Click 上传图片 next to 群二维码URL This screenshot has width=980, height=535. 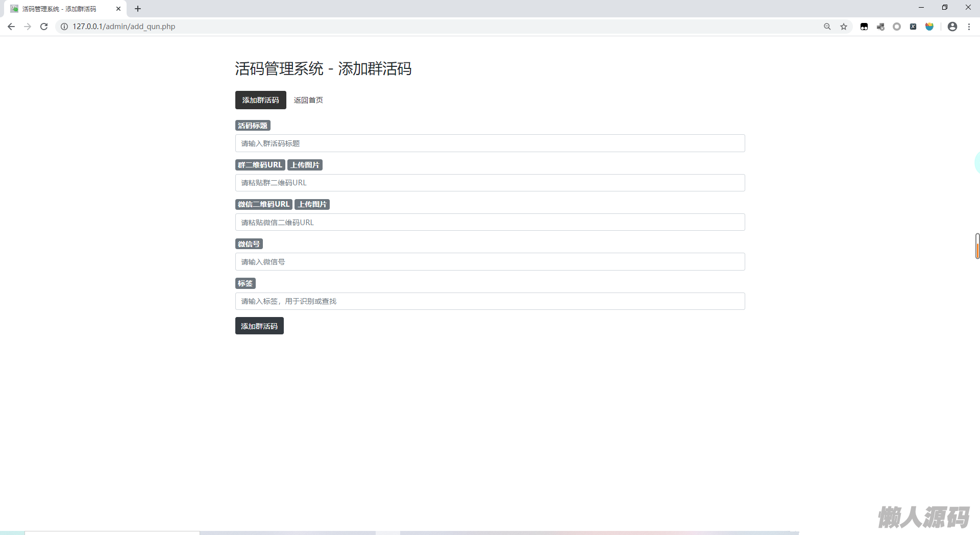[x=305, y=165]
